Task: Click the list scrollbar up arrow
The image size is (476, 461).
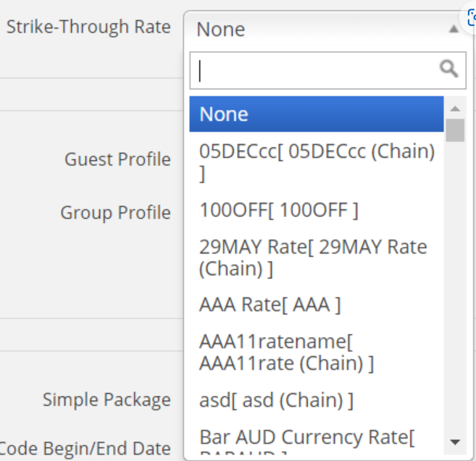Action: [455, 109]
